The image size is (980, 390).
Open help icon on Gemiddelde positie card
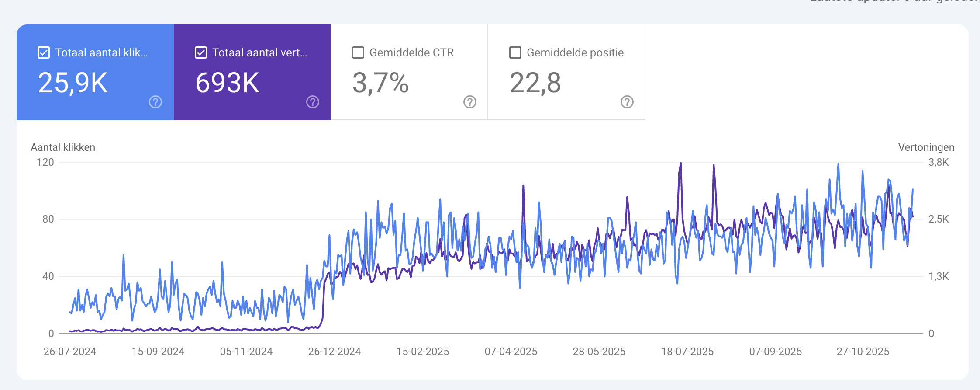(x=627, y=102)
